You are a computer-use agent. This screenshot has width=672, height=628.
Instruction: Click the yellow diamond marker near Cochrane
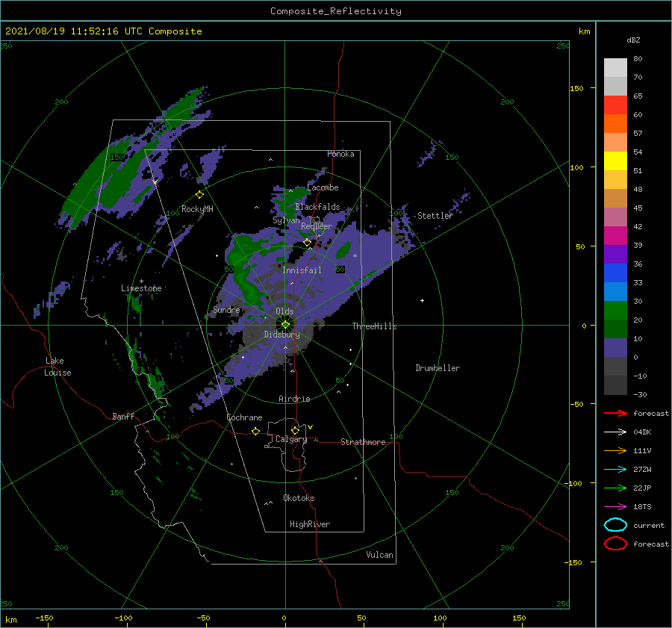(255, 431)
